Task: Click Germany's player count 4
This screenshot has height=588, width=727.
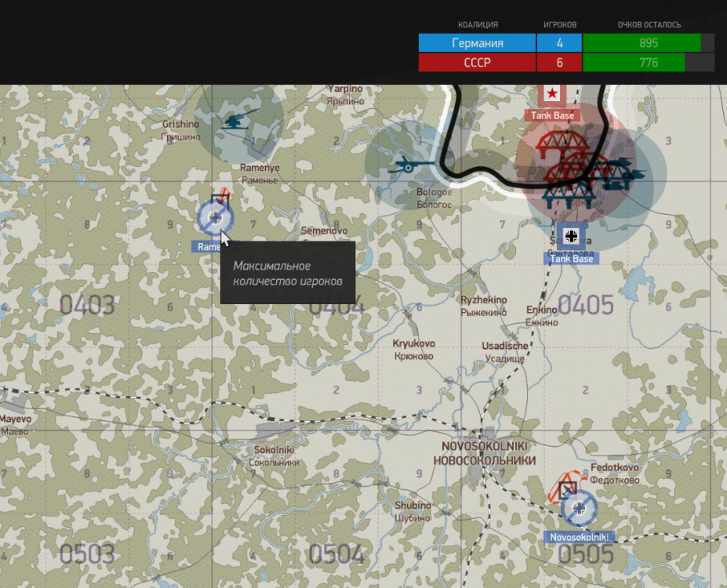Action: [x=559, y=42]
